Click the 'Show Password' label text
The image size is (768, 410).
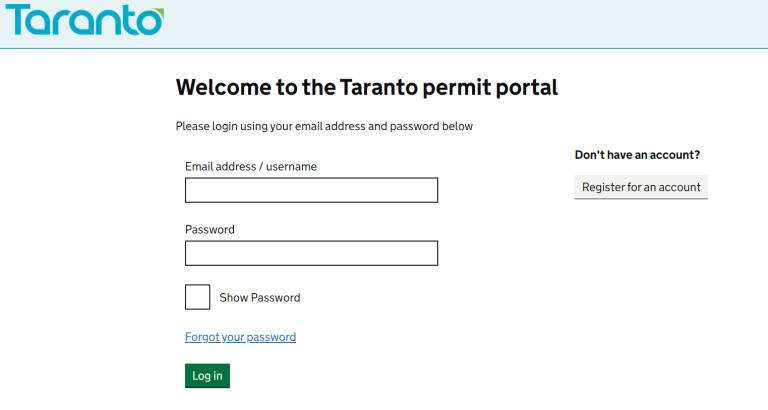(x=260, y=298)
